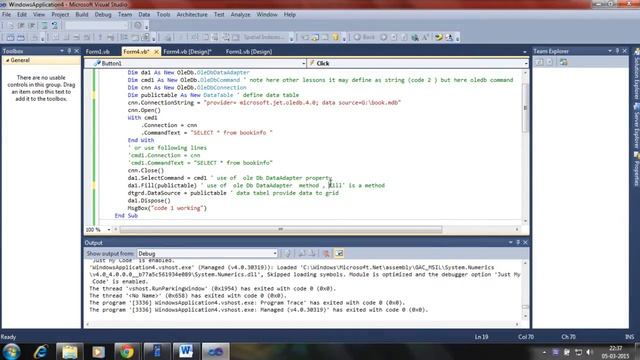Open the Window menu
The width and height of the screenshot is (640, 360).
tap(267, 15)
